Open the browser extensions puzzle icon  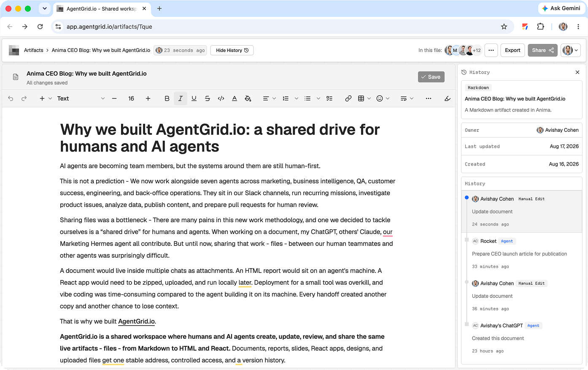pos(541,27)
